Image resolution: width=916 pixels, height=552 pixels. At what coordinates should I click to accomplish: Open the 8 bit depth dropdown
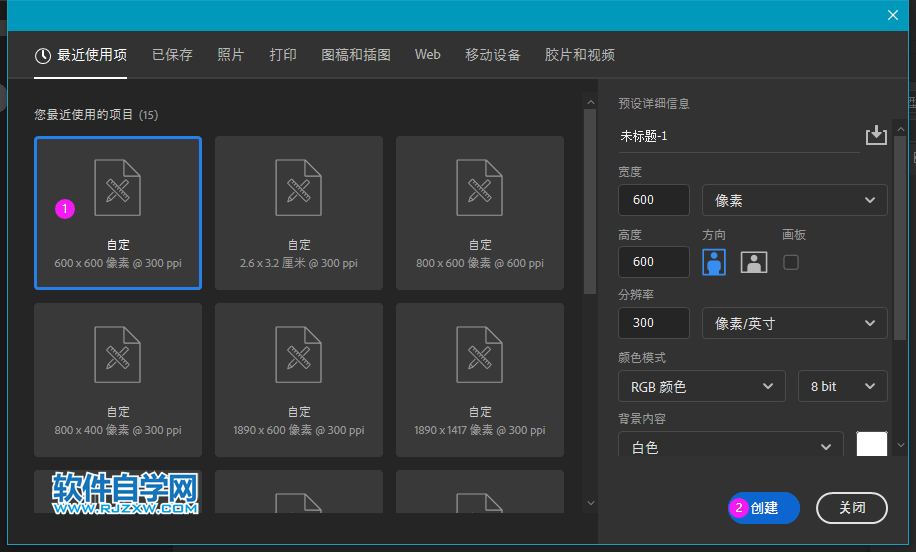[842, 386]
